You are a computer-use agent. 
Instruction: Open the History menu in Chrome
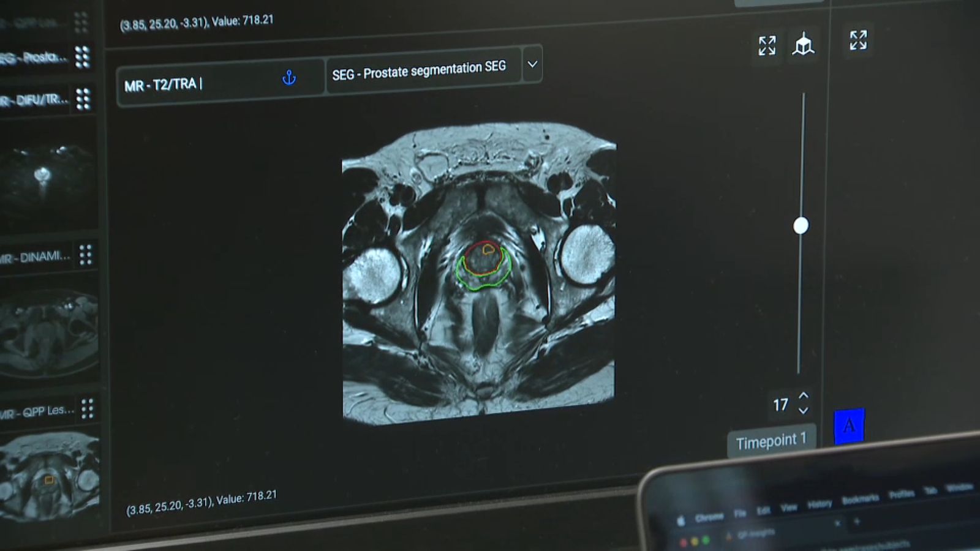pos(819,504)
